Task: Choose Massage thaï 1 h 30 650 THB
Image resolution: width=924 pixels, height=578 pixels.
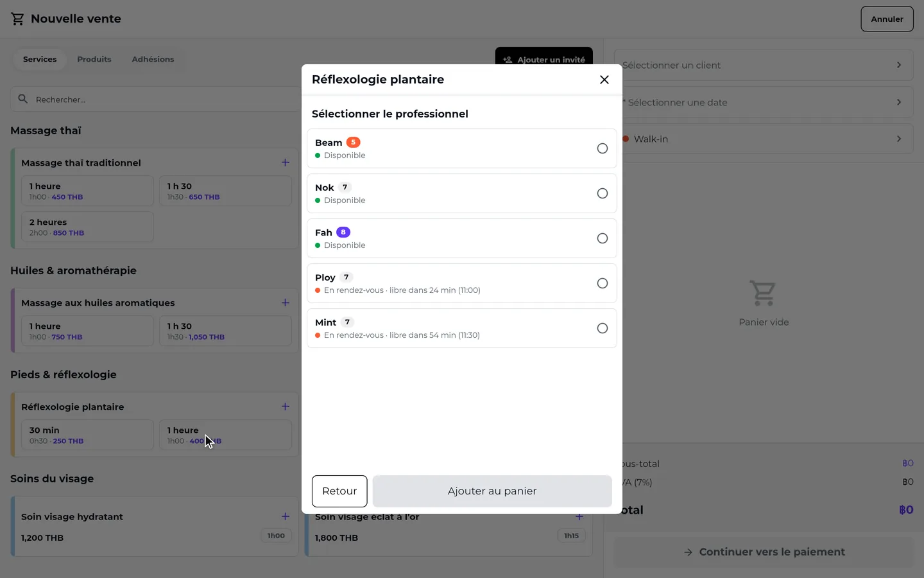Action: tap(225, 191)
